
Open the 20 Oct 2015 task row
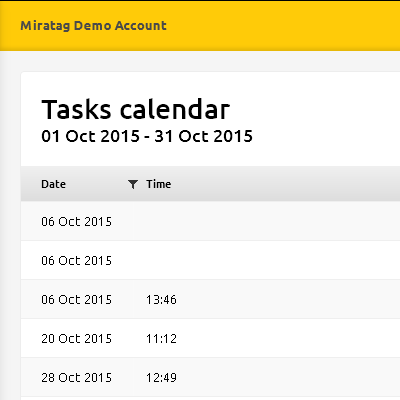coord(210,338)
